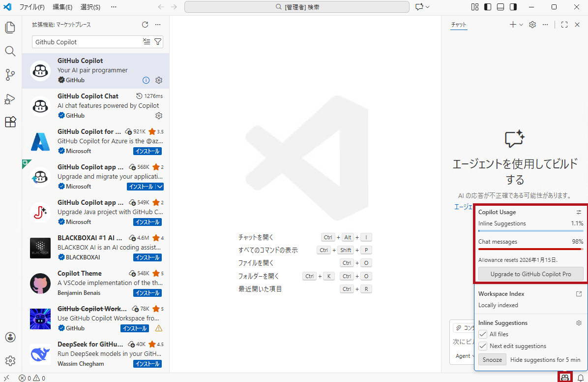Viewport: 588px width, 382px height.
Task: Open the chat settings gear icon
Action: pyautogui.click(x=532, y=25)
